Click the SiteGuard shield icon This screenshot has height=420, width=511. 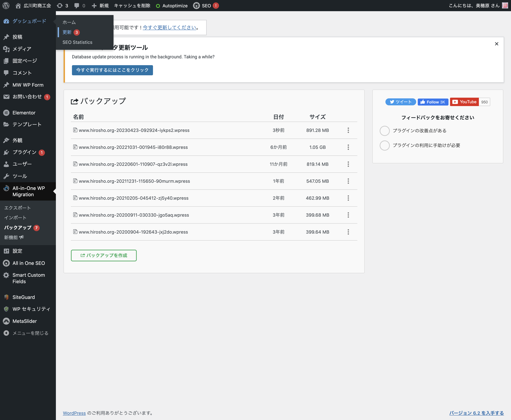click(x=6, y=297)
